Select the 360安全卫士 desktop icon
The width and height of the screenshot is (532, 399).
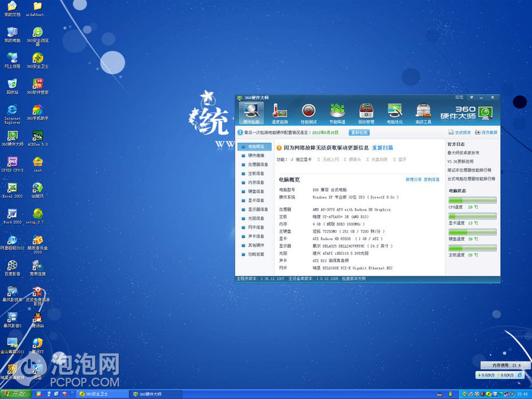tap(38, 61)
